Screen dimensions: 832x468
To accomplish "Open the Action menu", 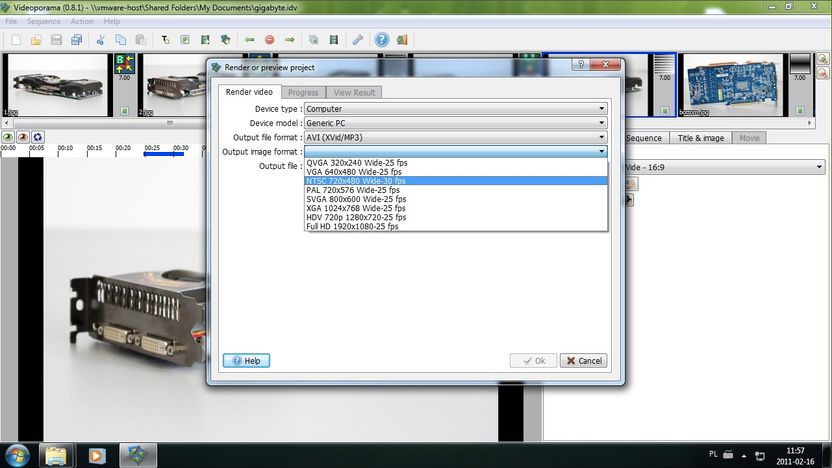I will [82, 21].
